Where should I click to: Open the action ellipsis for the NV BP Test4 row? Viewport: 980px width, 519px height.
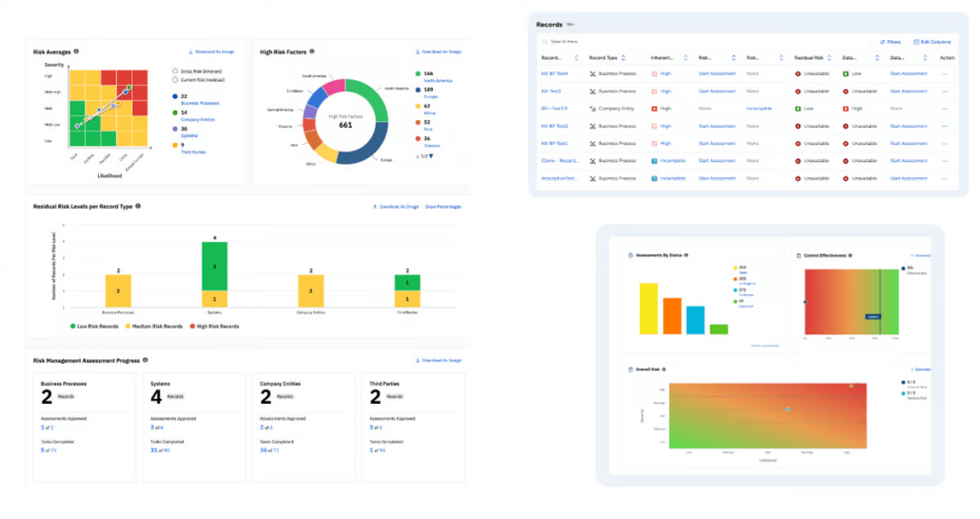click(945, 73)
